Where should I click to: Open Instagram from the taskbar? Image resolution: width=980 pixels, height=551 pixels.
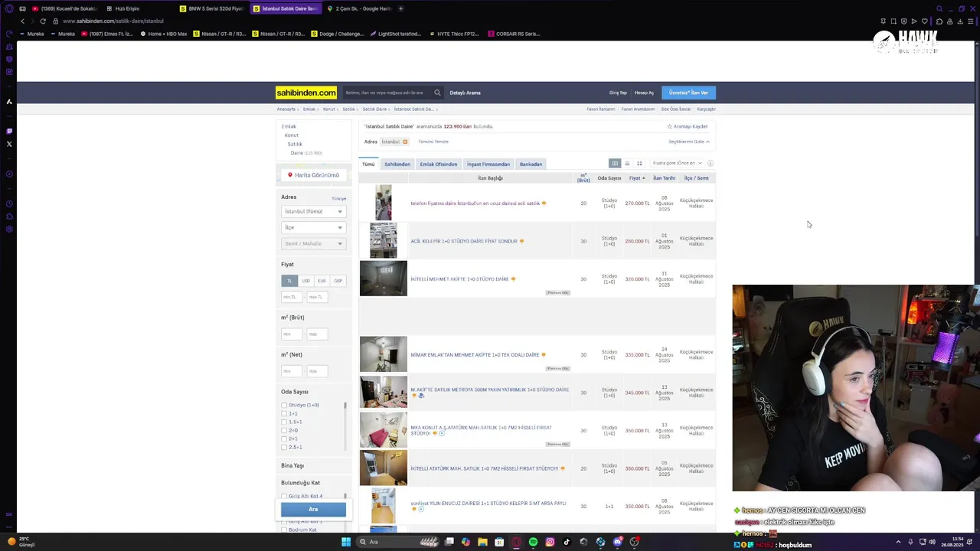coord(550,542)
